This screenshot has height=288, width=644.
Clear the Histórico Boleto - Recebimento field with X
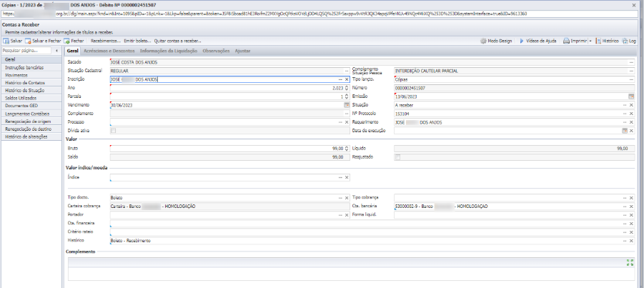point(631,241)
